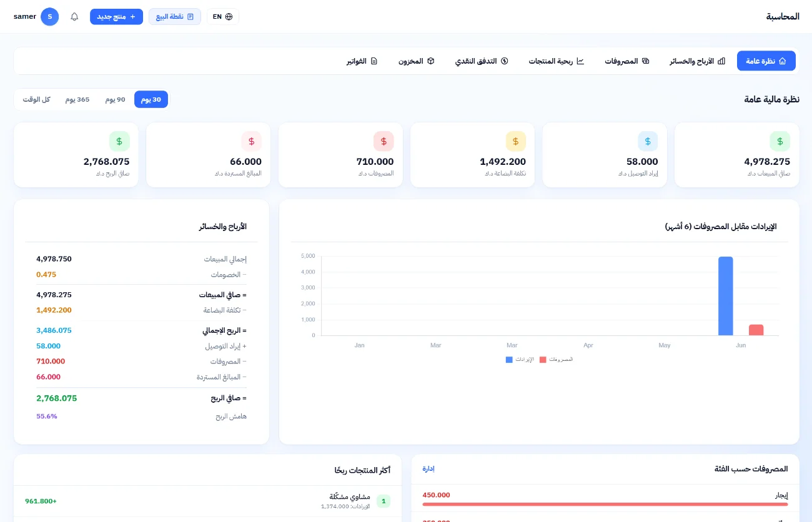
Task: Click the green dollar icon on net sales card
Action: pos(780,141)
